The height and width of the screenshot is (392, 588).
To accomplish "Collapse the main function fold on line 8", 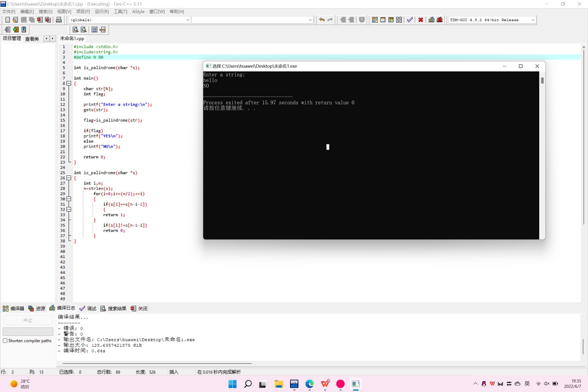I will [x=69, y=83].
